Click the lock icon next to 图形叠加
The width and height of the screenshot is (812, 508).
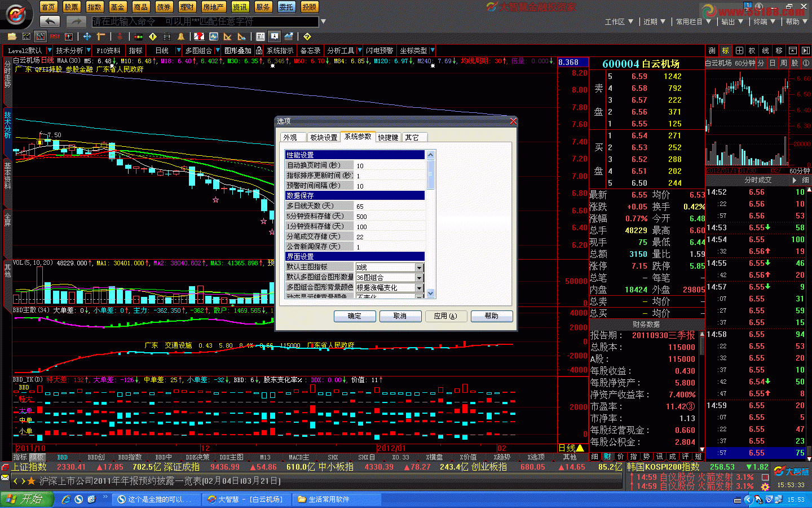point(258,50)
